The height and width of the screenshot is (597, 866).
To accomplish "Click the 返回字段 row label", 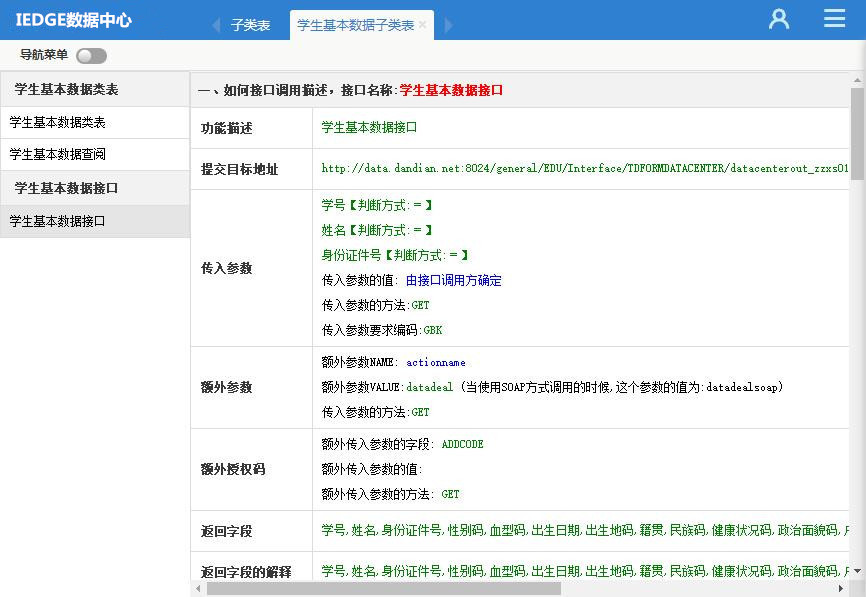I will tap(226, 531).
